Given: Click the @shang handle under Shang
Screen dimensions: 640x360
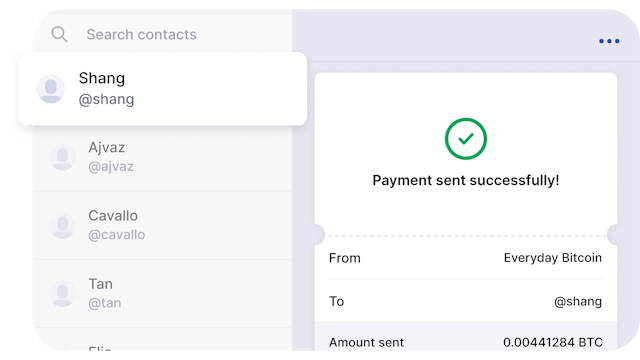Looking at the screenshot, I should coord(107,99).
